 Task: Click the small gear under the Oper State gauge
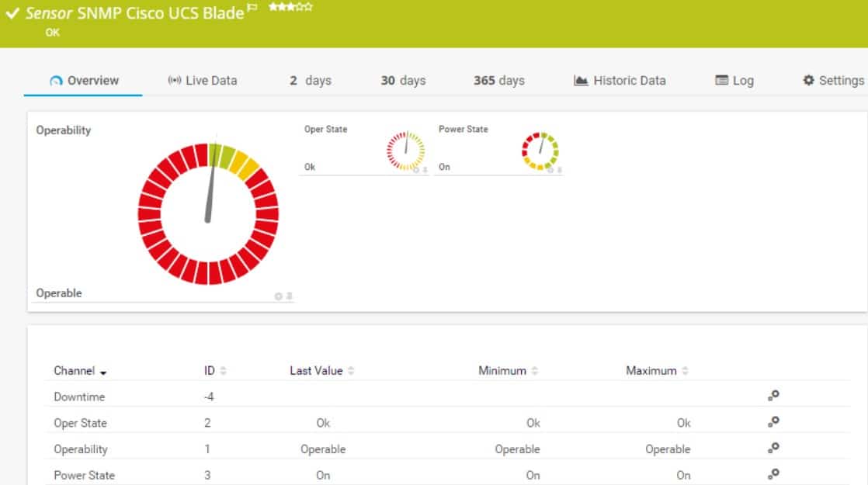click(416, 170)
